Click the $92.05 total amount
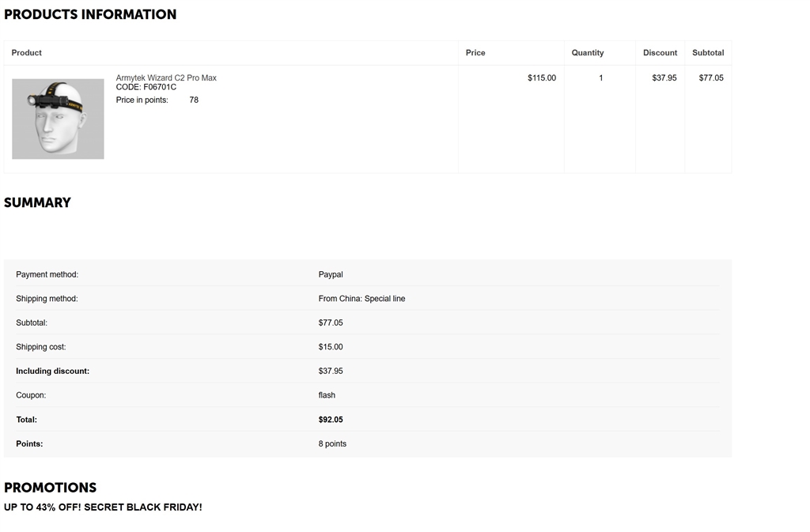Screen dimensions: 810x532 (331, 420)
